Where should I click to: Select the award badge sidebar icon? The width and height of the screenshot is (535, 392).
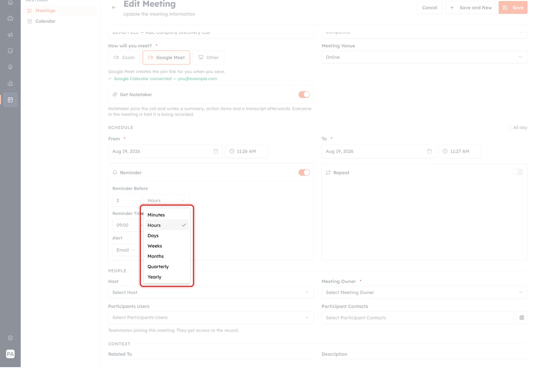click(10, 67)
